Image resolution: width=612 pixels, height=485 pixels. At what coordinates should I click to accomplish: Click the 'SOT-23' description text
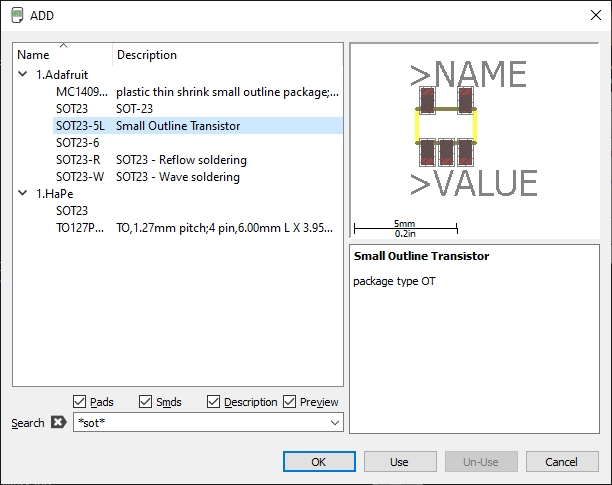[134, 109]
